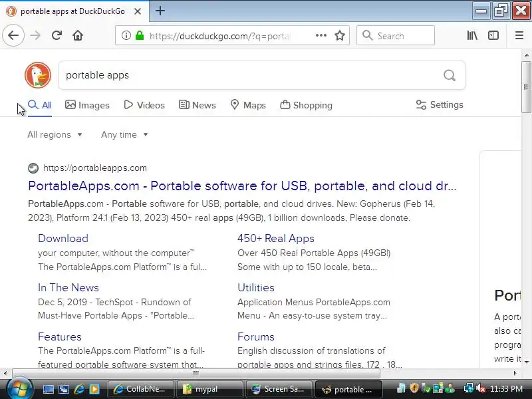Toggle the sidebar view icon
Viewport: 532px width, 399px height.
[493, 35]
